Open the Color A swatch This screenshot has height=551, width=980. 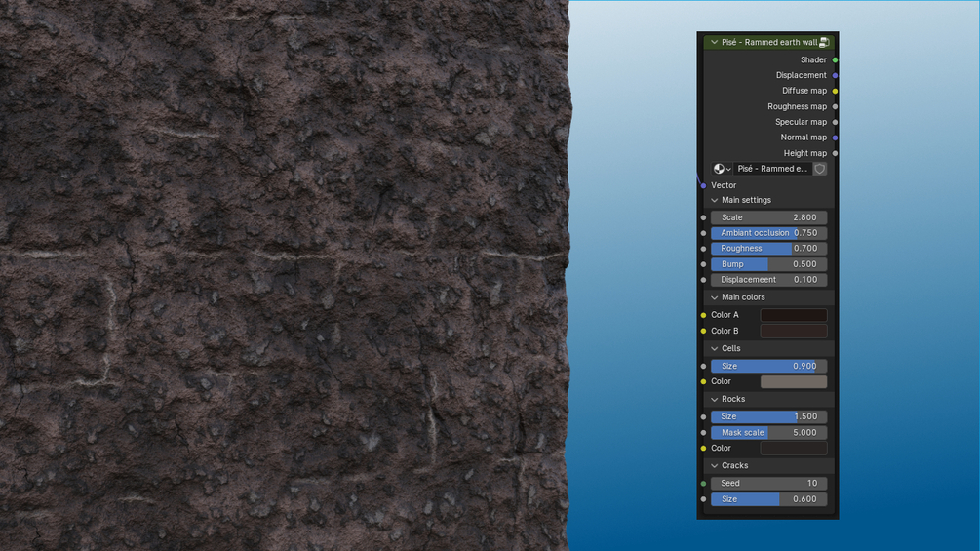coord(794,315)
